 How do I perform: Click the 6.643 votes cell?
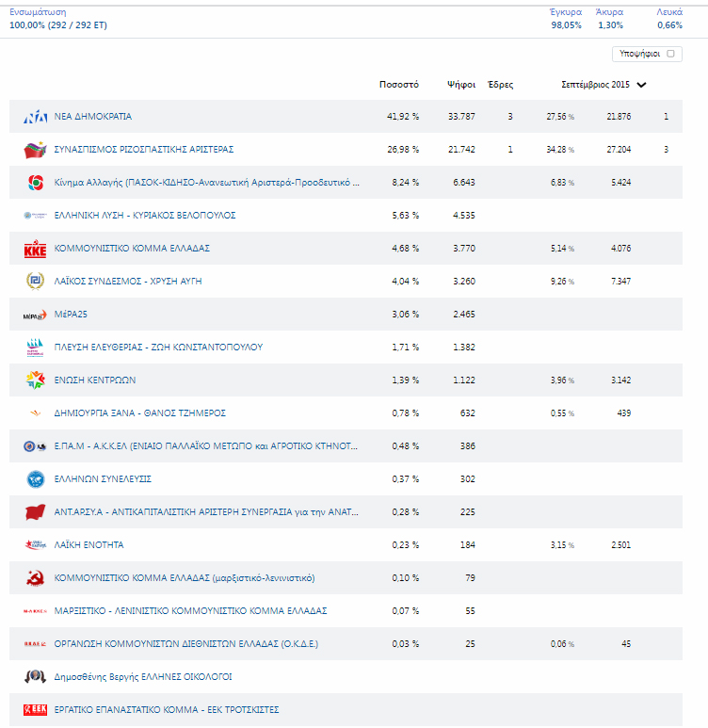coord(464,183)
